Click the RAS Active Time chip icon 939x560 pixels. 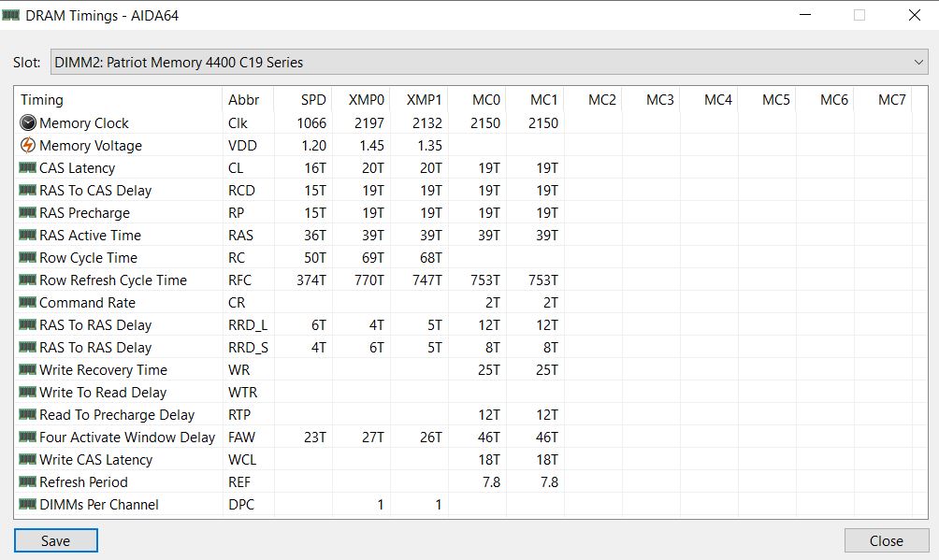[27, 235]
